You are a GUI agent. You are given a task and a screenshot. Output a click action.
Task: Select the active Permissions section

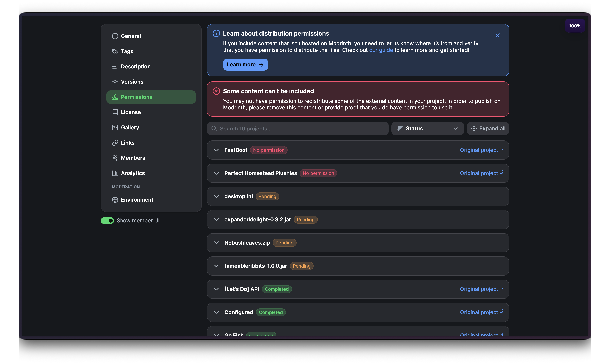pos(151,97)
